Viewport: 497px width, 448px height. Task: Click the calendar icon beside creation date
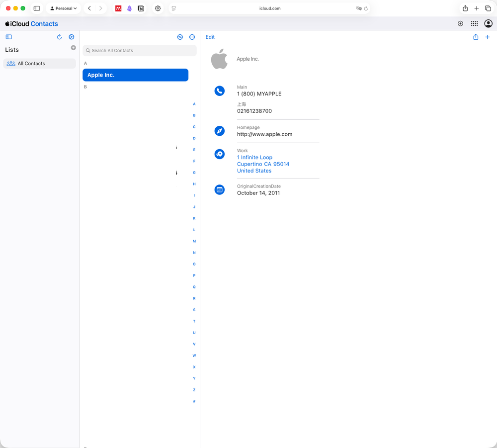(x=220, y=190)
